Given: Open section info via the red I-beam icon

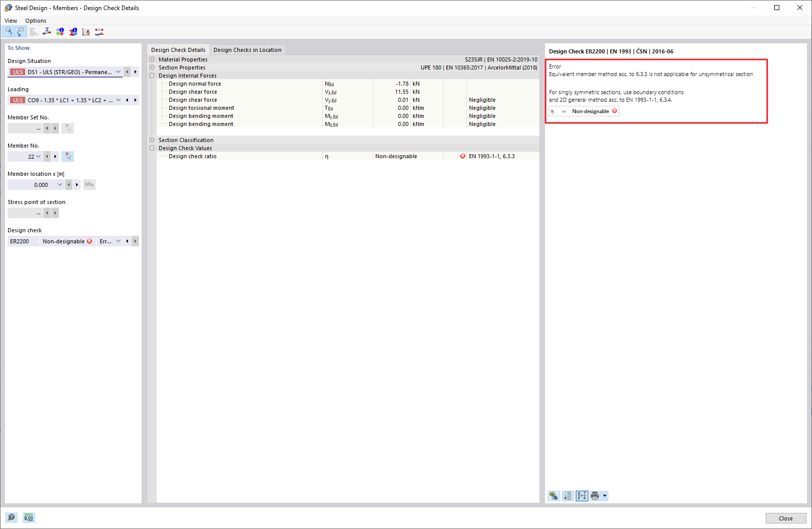Looking at the screenshot, I should pos(73,32).
